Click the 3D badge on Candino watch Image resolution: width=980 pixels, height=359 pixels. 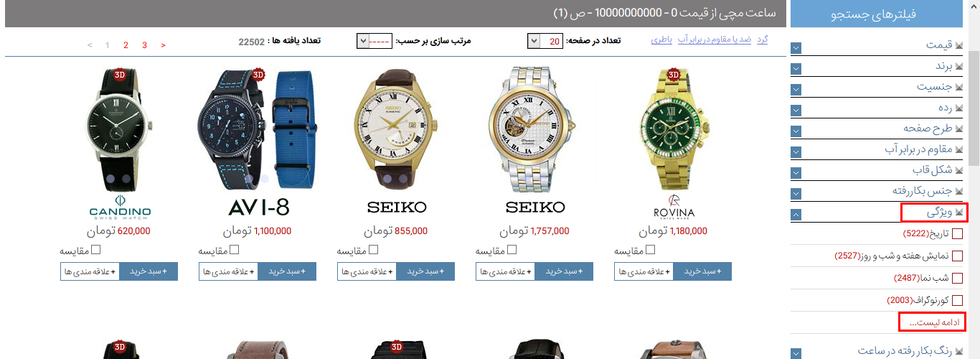tap(120, 75)
